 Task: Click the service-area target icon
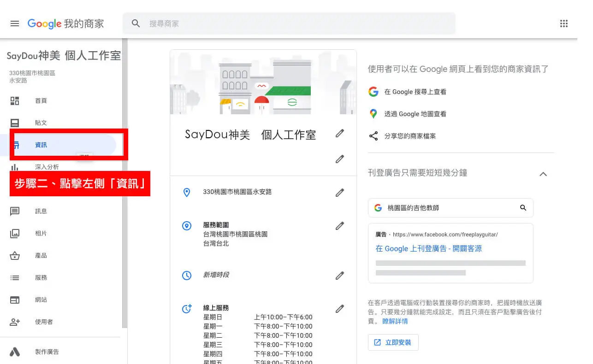[x=187, y=226]
